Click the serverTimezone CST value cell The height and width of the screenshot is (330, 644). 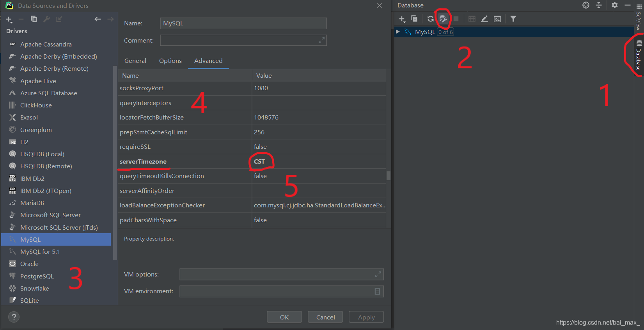pyautogui.click(x=319, y=161)
